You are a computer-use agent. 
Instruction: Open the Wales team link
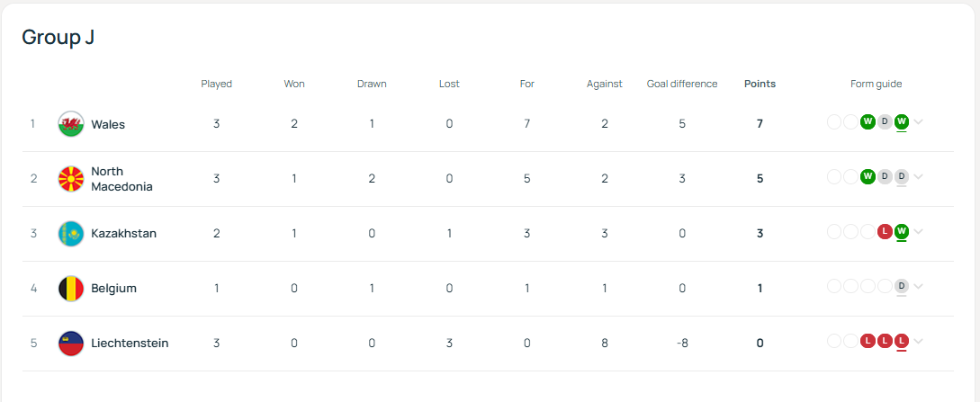click(x=108, y=124)
